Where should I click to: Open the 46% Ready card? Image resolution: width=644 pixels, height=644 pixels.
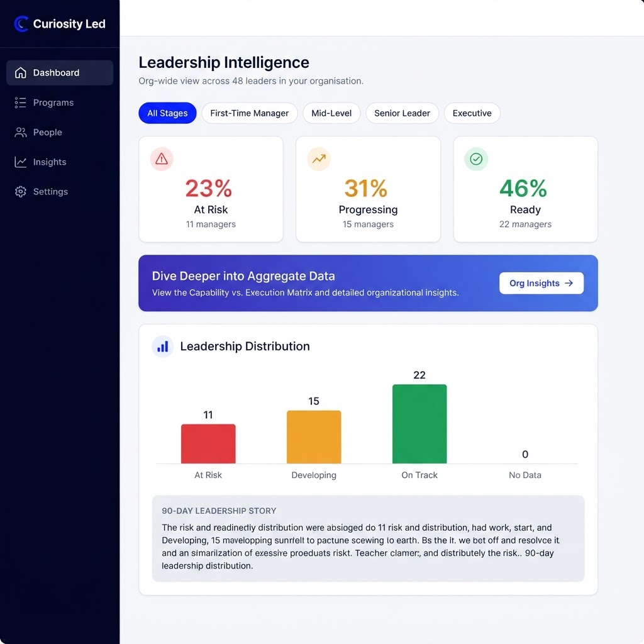525,189
